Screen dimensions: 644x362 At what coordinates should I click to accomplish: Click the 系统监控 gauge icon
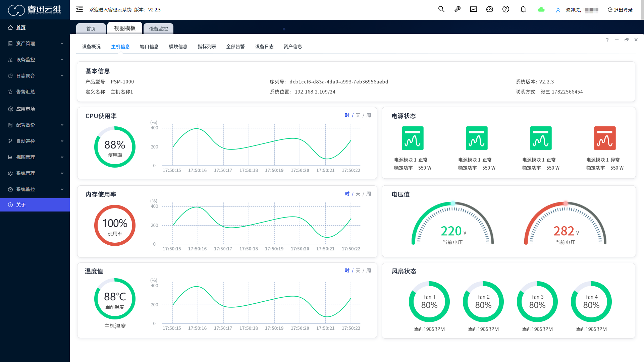point(10,189)
